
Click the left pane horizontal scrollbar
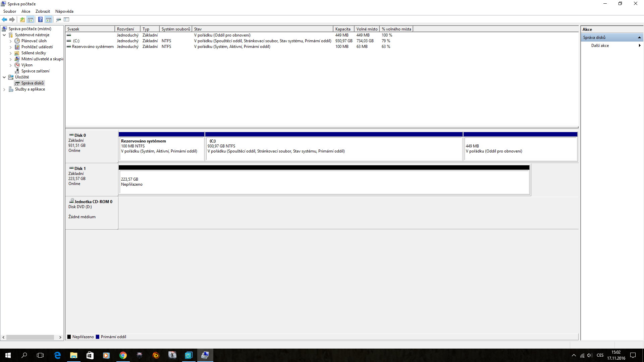pos(30,337)
